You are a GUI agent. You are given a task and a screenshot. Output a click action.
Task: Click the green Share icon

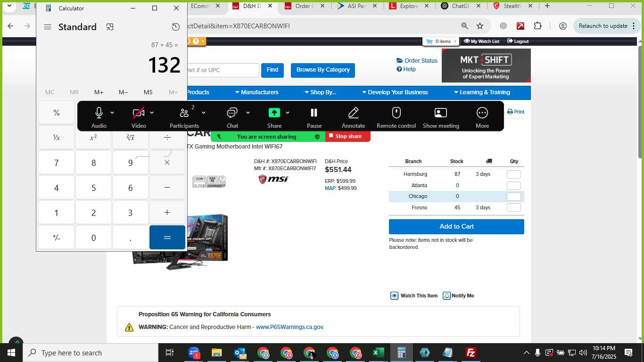click(x=274, y=113)
